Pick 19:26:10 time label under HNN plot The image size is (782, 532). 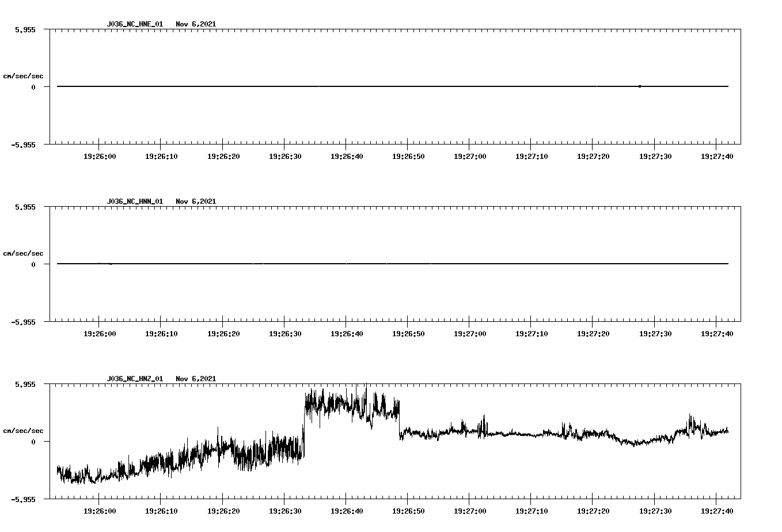coord(161,333)
